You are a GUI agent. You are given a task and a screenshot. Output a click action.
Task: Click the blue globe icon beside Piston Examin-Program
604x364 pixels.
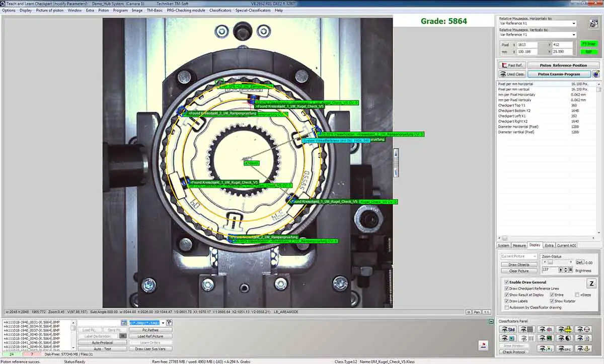point(596,74)
